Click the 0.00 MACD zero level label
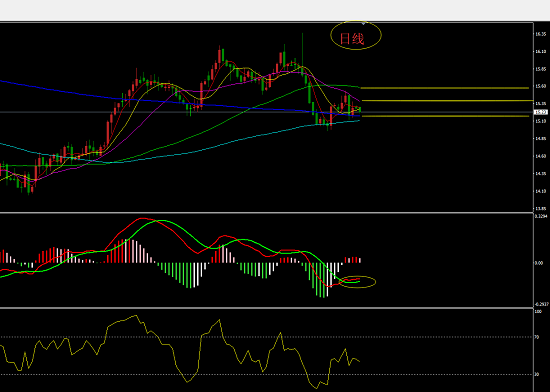The width and height of the screenshot is (550, 392). click(x=539, y=263)
